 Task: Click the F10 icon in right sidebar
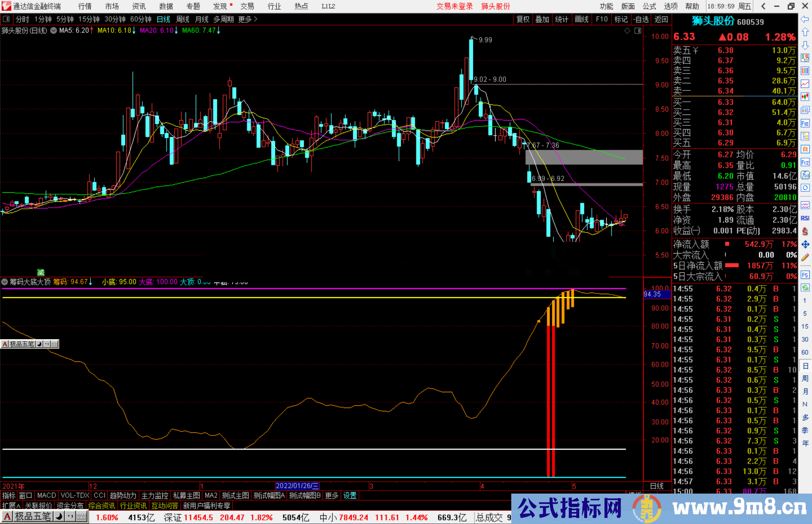(805, 123)
